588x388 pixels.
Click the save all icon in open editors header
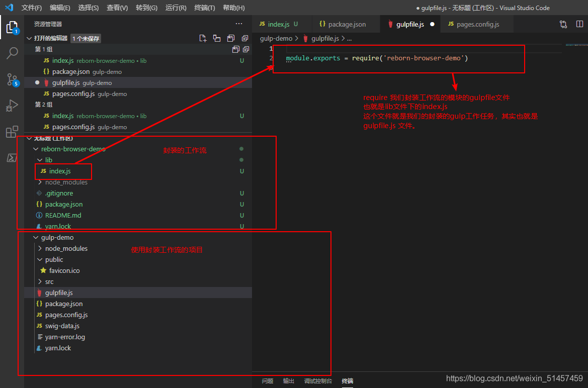click(x=231, y=38)
